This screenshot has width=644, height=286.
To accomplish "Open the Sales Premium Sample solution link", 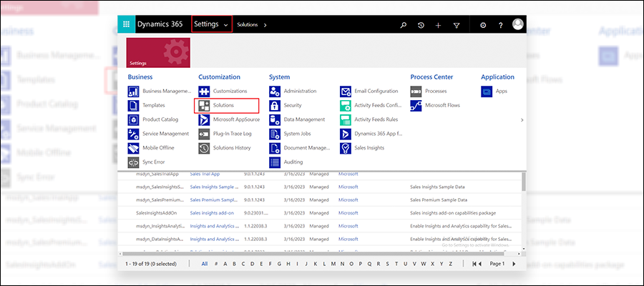I will point(215,199).
